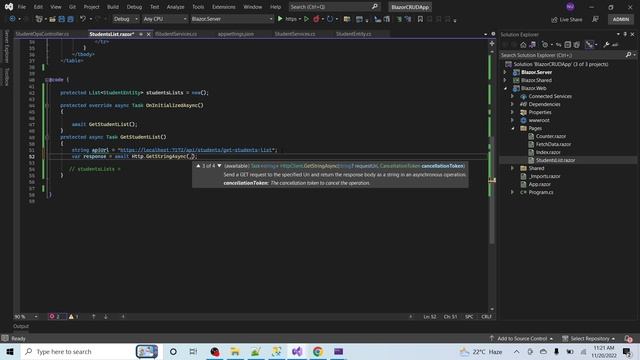Show next overload in IntelliSense parameter tooltip
Image resolution: width=640 pixels, height=360 pixels.
(x=219, y=166)
